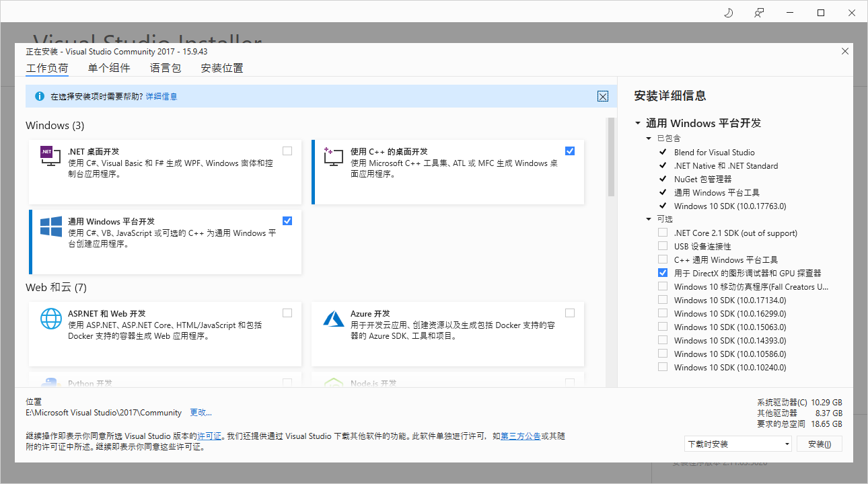Switch to the 安装位置 tab

[222, 68]
